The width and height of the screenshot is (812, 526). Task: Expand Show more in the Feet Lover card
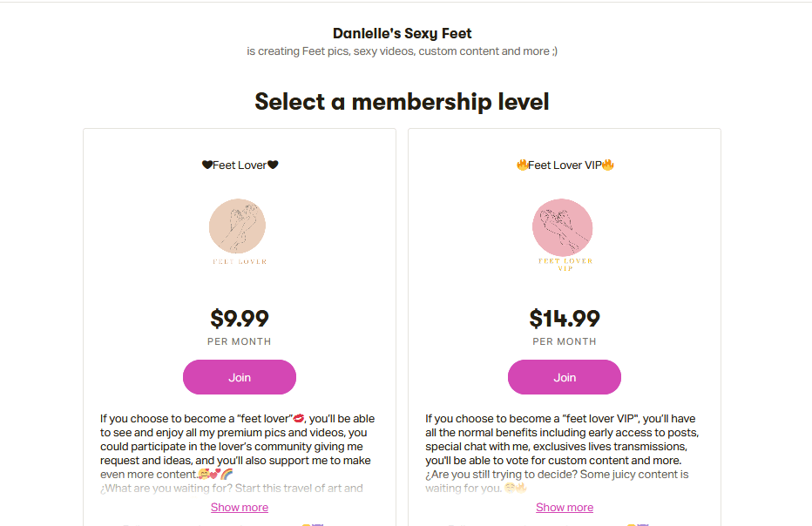click(x=240, y=508)
